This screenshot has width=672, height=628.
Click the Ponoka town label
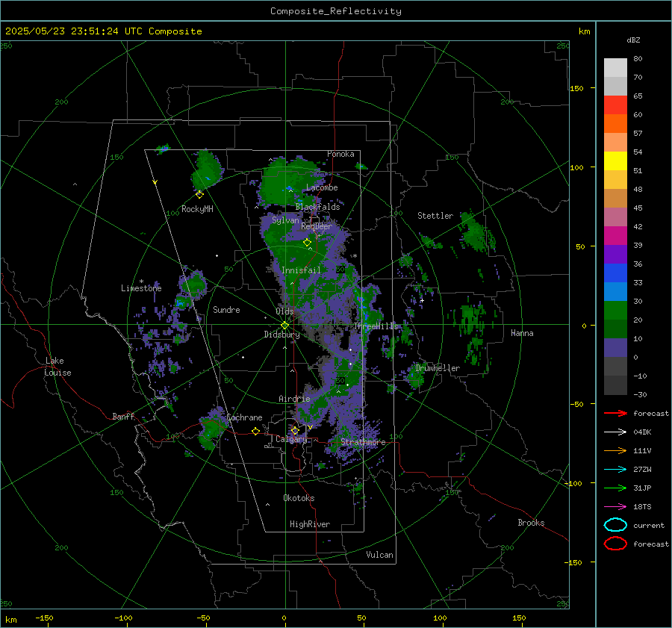pos(340,154)
